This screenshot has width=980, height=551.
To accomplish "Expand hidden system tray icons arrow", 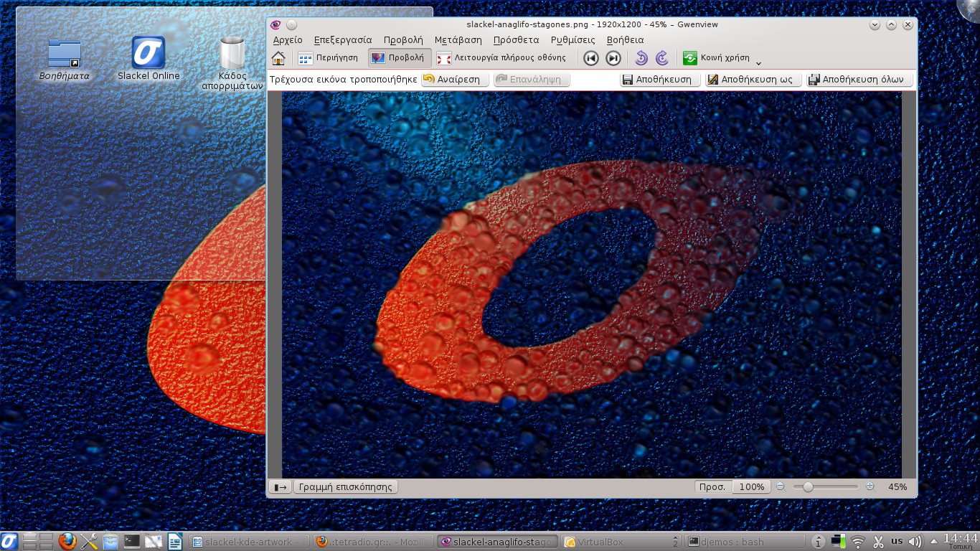I will click(933, 541).
